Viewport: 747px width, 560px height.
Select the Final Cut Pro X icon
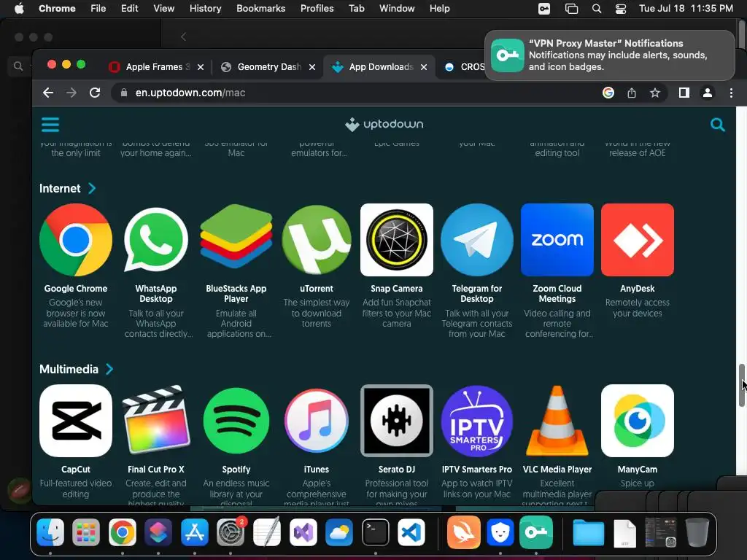[156, 421]
